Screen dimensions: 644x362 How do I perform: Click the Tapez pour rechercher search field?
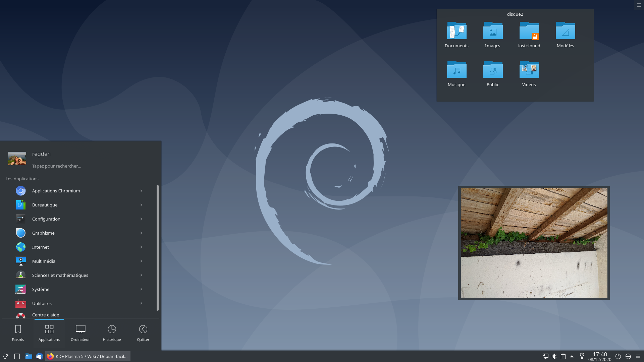click(56, 166)
